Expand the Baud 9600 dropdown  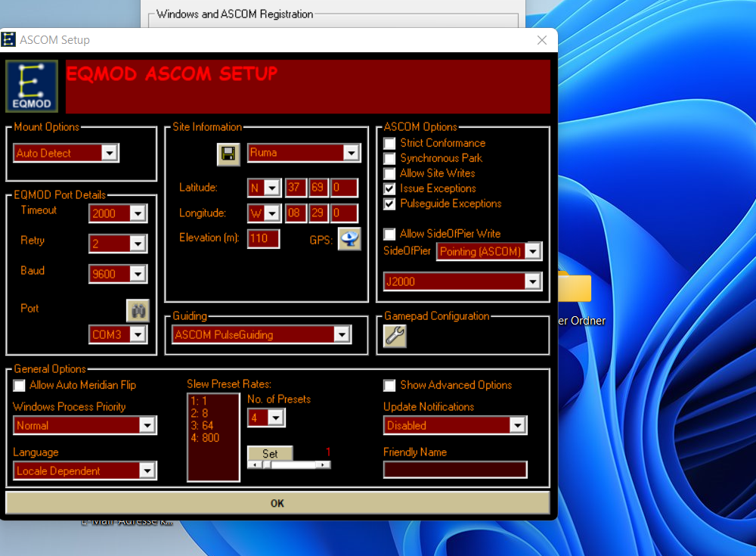point(138,274)
